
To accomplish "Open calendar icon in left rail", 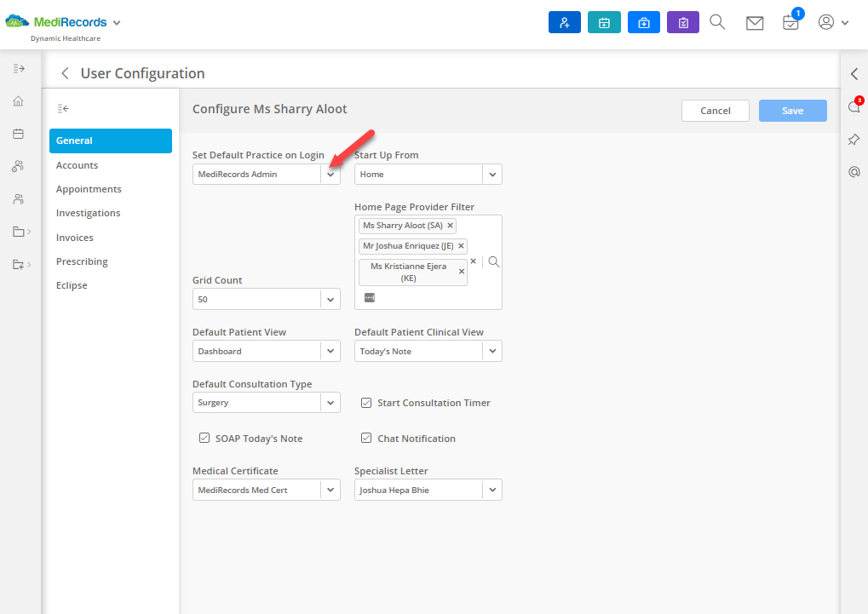I will [18, 134].
